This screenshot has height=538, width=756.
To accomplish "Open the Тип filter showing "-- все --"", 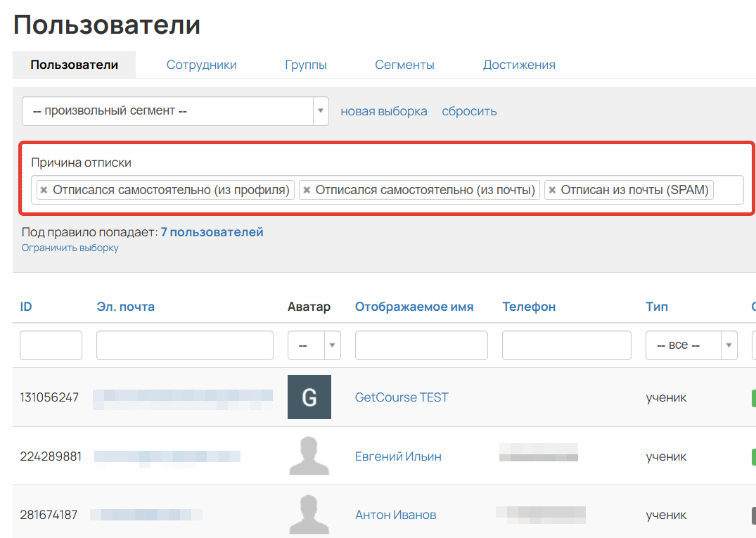I will [691, 345].
